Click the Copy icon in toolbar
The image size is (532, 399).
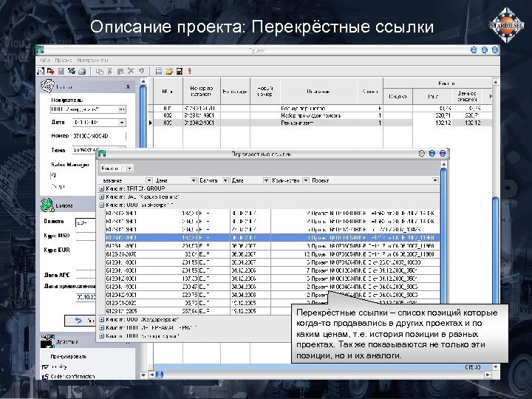click(100, 71)
